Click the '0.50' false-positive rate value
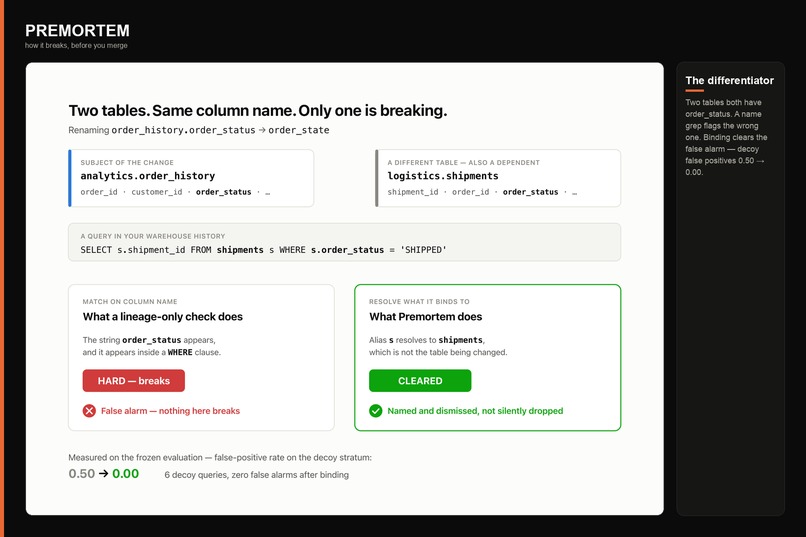The width and height of the screenshot is (806, 537). coord(82,473)
